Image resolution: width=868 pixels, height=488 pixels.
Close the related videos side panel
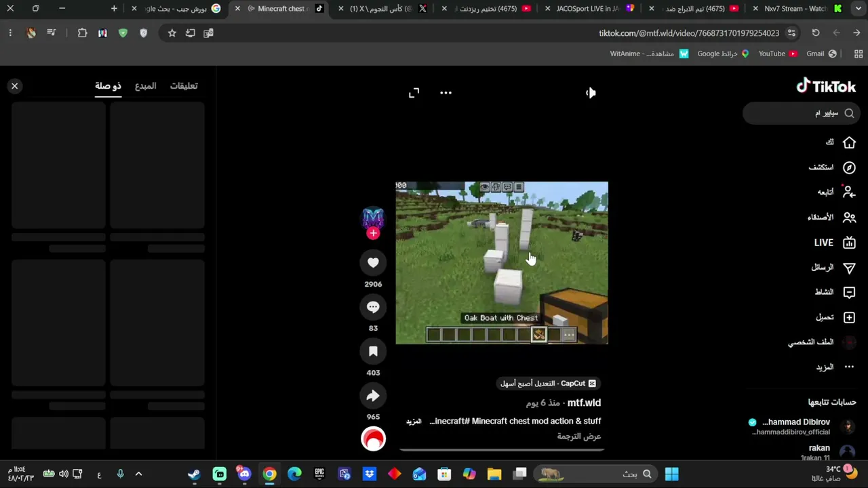14,86
